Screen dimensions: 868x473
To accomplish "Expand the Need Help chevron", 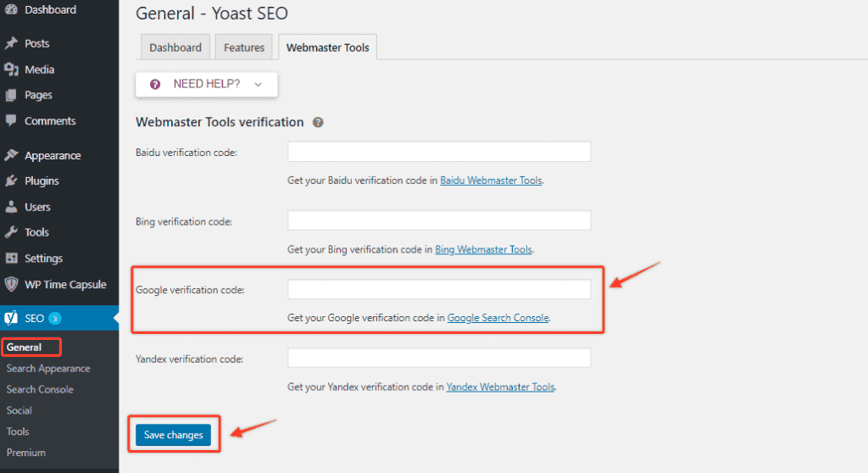I will point(258,84).
